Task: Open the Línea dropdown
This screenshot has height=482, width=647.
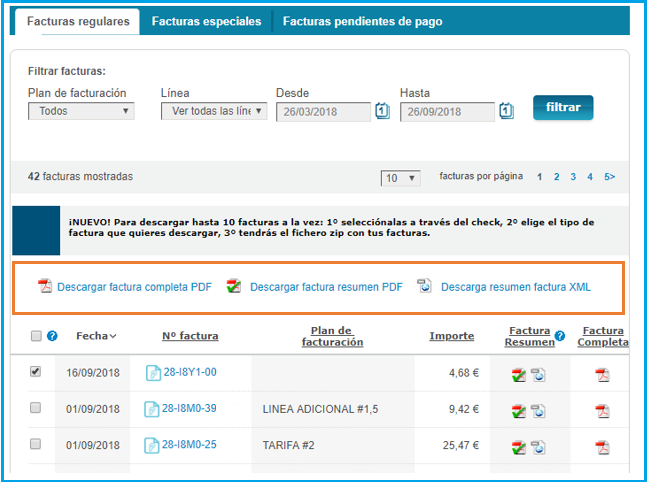Action: (214, 111)
